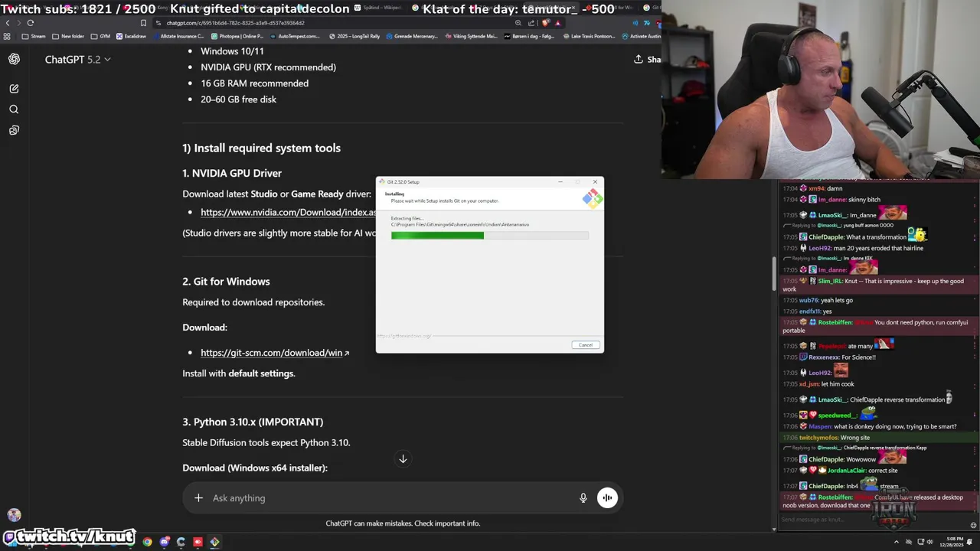
Task: Click the share icon in address bar
Action: [x=531, y=23]
